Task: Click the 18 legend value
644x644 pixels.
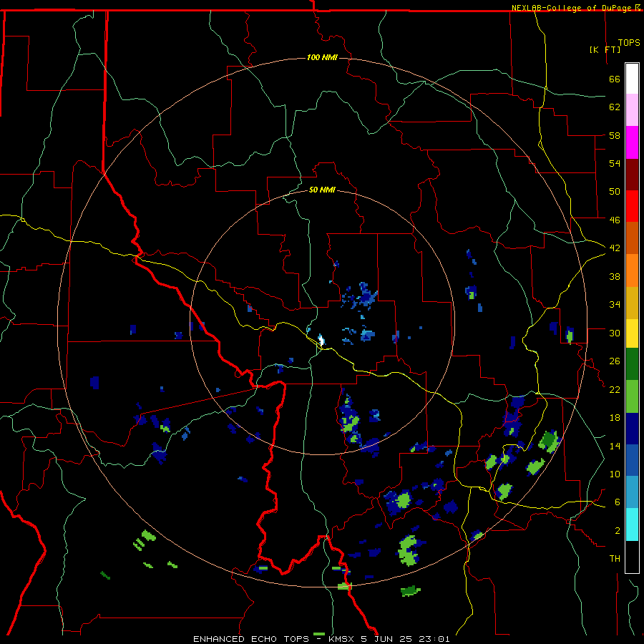Action: [615, 418]
